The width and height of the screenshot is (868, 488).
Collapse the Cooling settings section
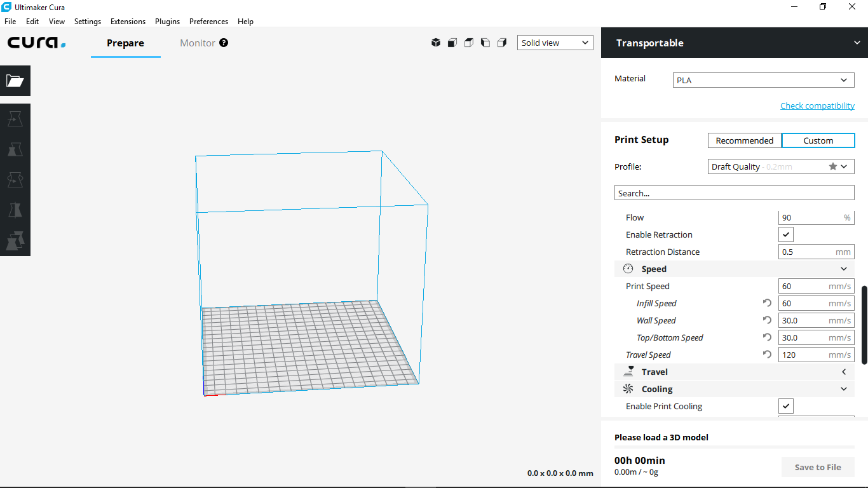tap(844, 389)
